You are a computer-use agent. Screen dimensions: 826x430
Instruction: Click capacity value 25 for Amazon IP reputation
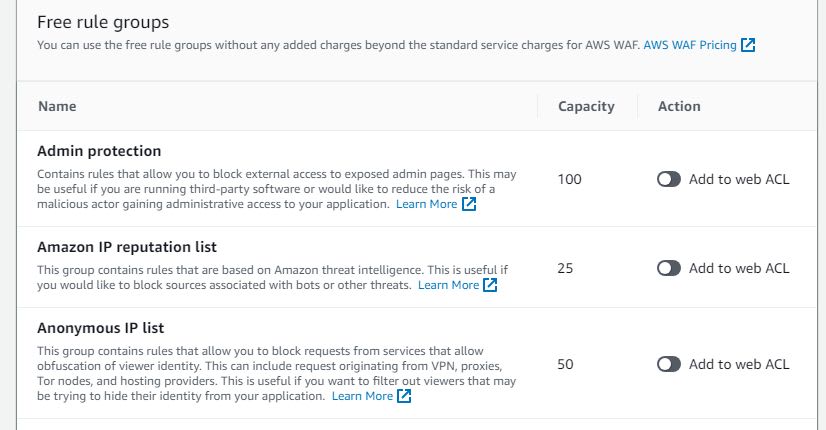point(565,268)
